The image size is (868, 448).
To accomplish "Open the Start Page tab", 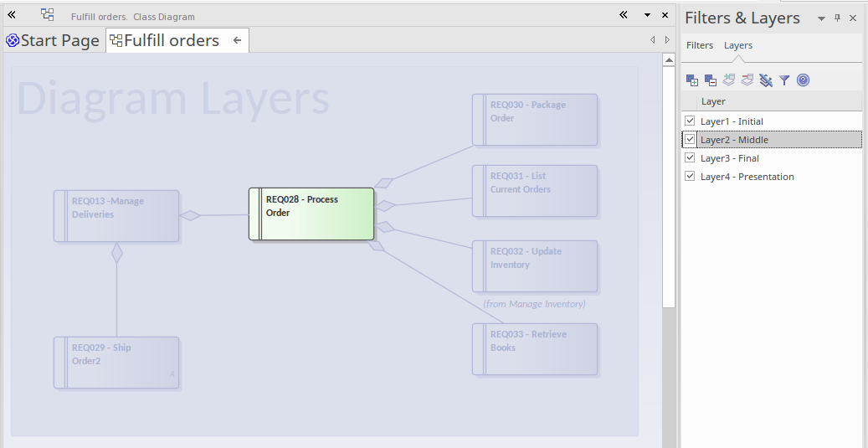I will click(53, 40).
